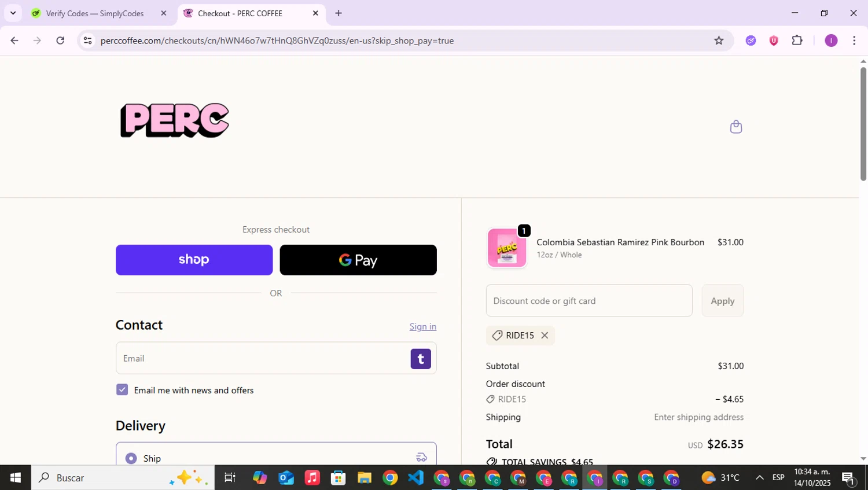Remove the RIDE15 discount code
This screenshot has height=490, width=868.
545,336
